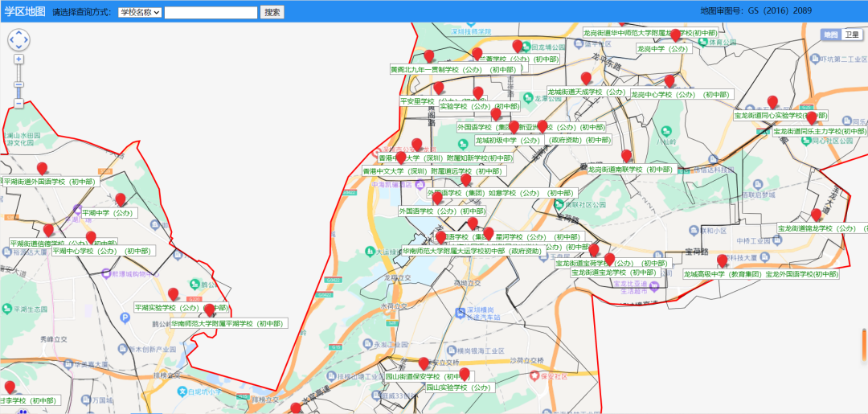
Task: Select the marker for 黄阁北九年一贯制学校
Action: (429, 57)
